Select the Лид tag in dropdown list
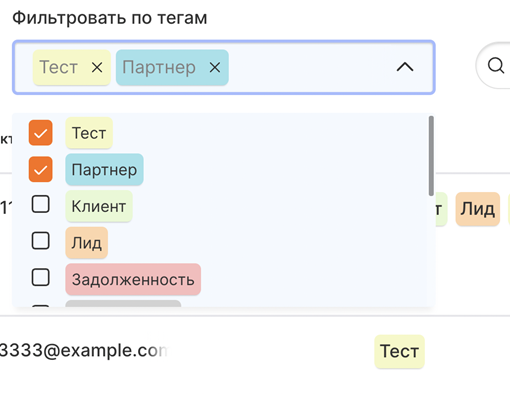 click(87, 243)
